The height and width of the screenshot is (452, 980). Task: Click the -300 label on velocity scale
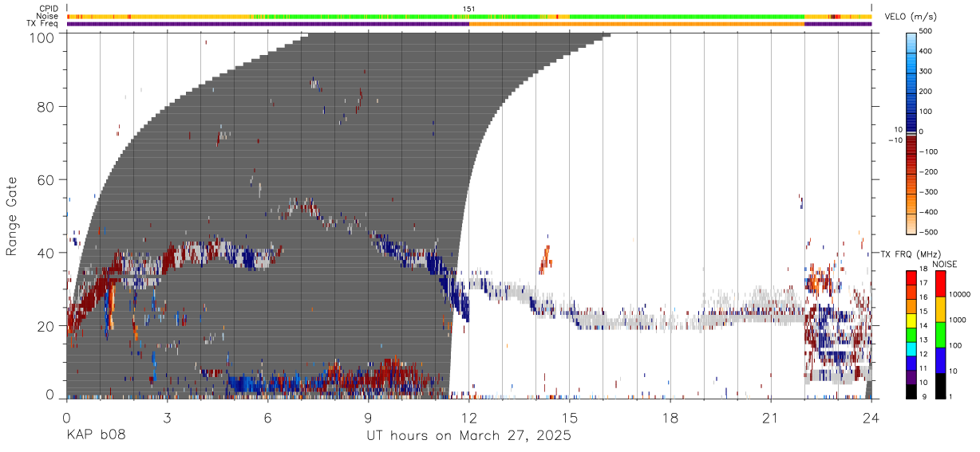930,192
